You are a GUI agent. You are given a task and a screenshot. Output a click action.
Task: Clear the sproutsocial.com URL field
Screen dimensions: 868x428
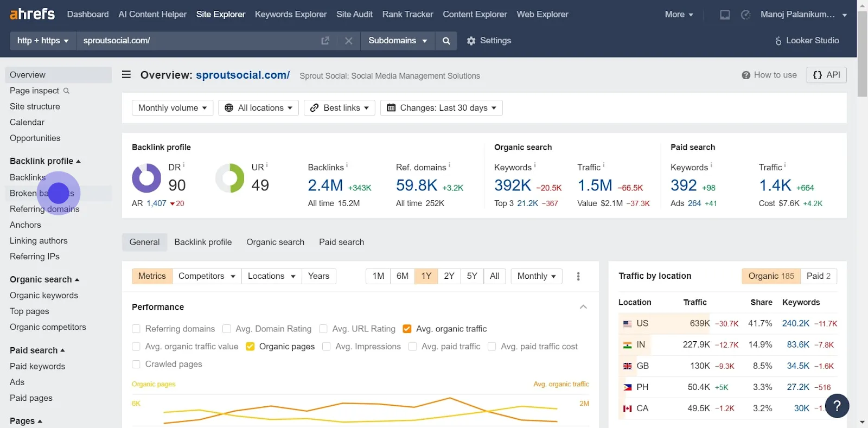click(349, 41)
